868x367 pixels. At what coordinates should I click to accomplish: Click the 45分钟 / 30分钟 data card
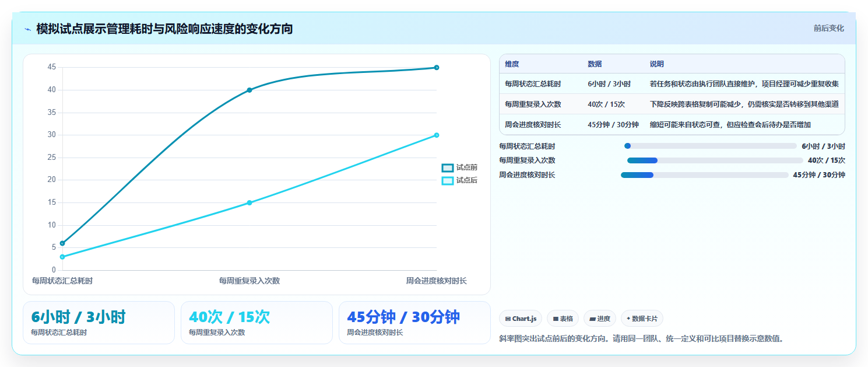[x=414, y=323]
